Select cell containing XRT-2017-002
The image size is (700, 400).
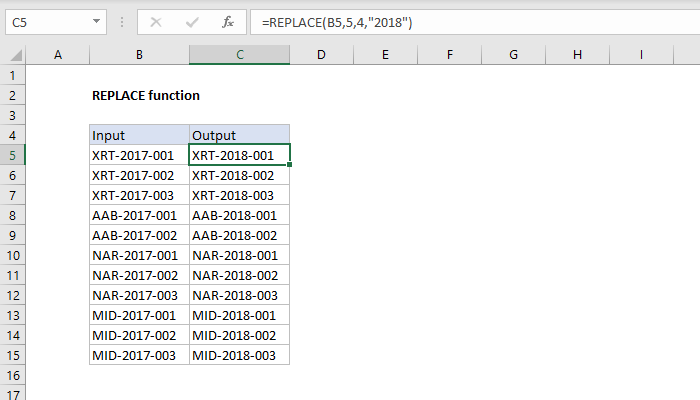pos(139,175)
